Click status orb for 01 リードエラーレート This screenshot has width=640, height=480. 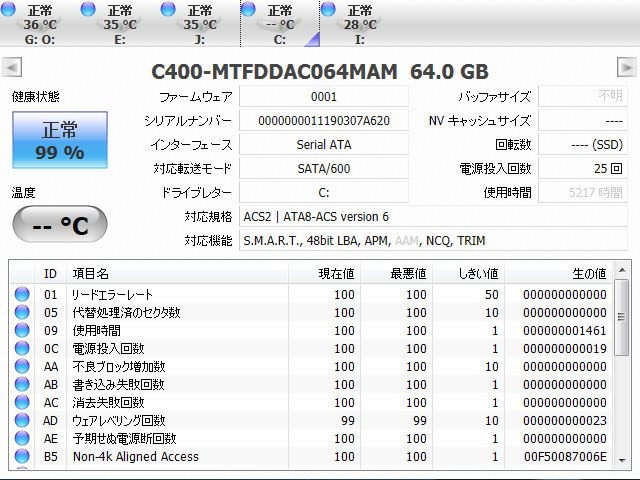tap(22, 294)
